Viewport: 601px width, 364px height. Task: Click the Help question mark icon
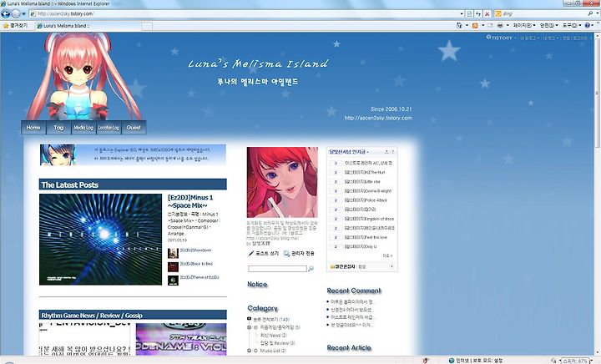[x=587, y=26]
